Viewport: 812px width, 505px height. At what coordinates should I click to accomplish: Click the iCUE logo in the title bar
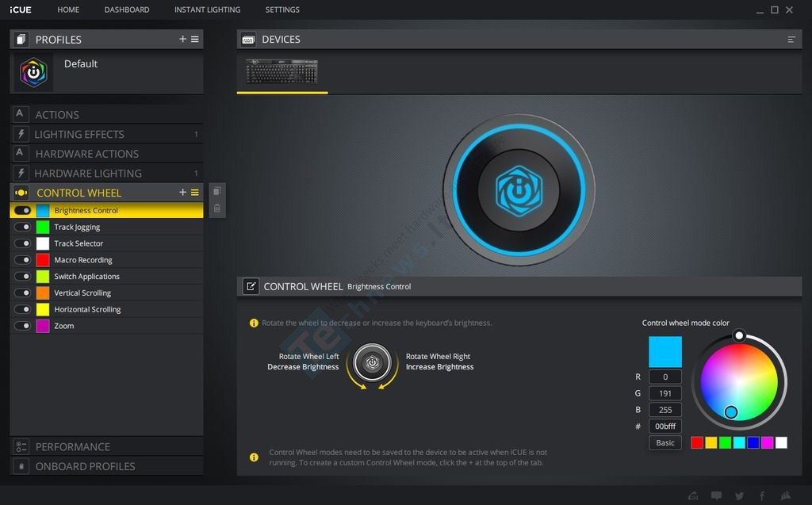click(20, 10)
